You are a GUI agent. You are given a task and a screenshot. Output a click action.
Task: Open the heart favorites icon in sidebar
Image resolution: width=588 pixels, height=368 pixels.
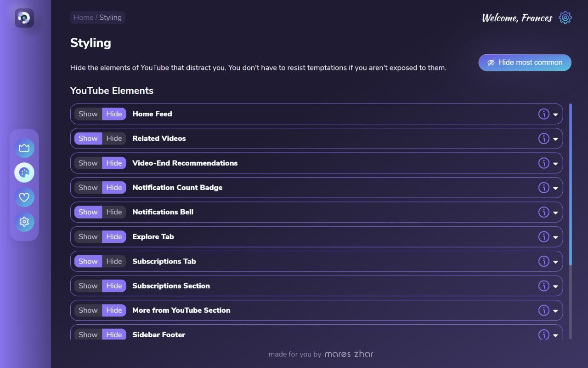[x=24, y=197]
